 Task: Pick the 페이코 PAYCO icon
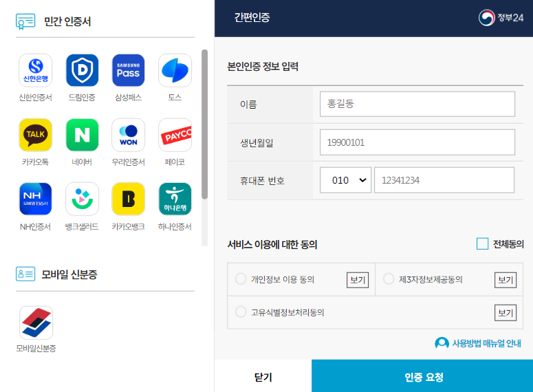[175, 135]
